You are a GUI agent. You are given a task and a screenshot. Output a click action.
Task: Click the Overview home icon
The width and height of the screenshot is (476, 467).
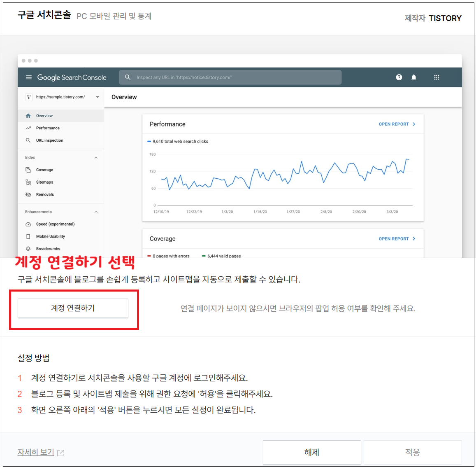pos(28,115)
